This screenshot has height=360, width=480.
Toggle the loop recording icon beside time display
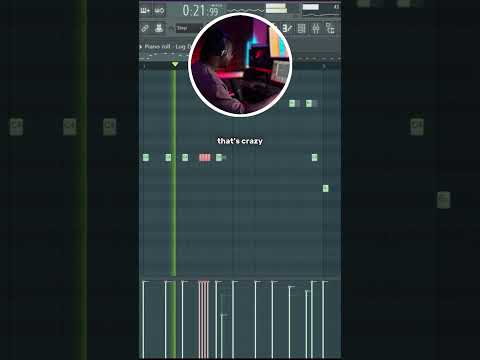[159, 11]
